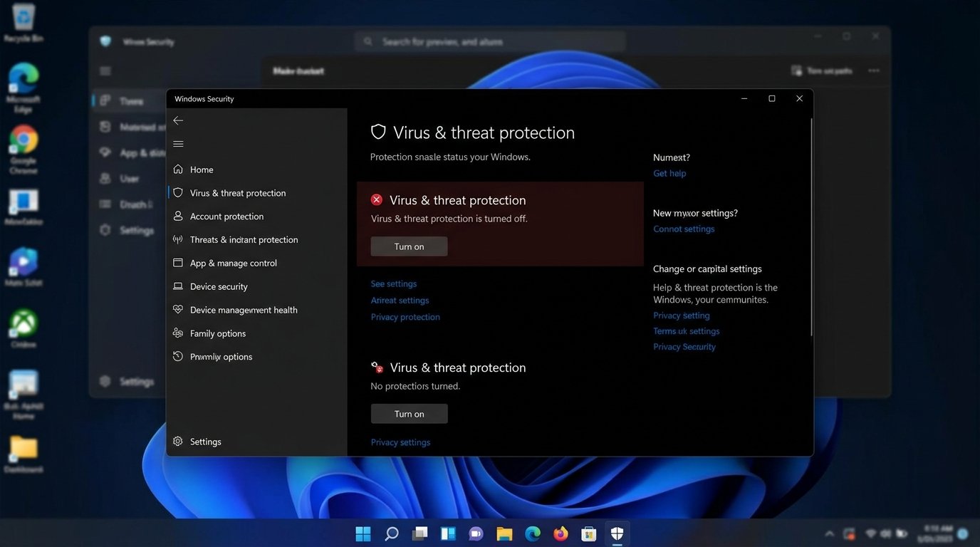Open bottom Settings gear in background window
Screen dimensions: 980x547
click(x=127, y=382)
